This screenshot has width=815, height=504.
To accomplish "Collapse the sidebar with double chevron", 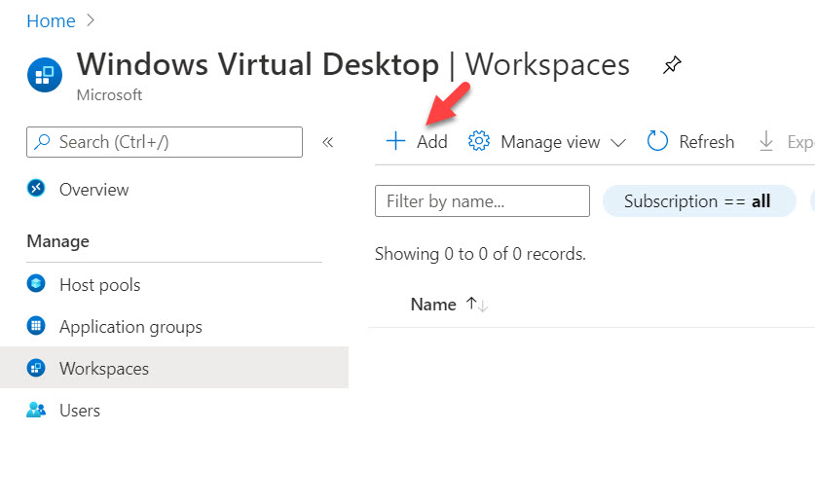I will click(327, 142).
